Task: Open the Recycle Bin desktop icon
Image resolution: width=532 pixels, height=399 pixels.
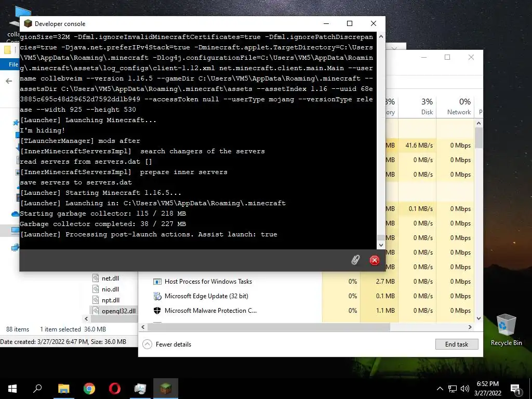Action: point(506,329)
